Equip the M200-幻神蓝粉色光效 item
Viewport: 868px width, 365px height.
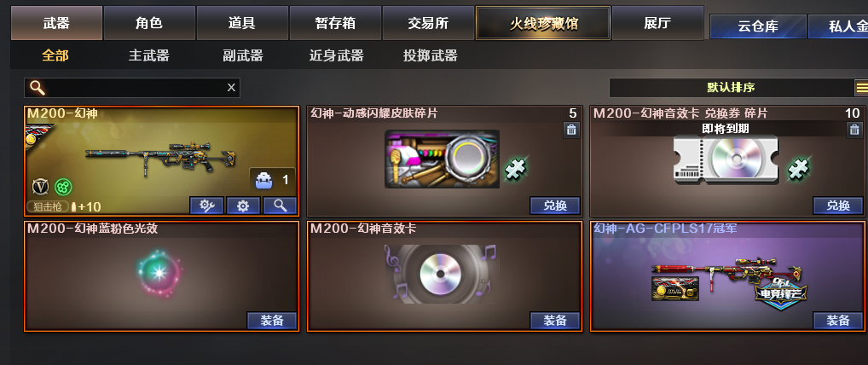(x=272, y=321)
